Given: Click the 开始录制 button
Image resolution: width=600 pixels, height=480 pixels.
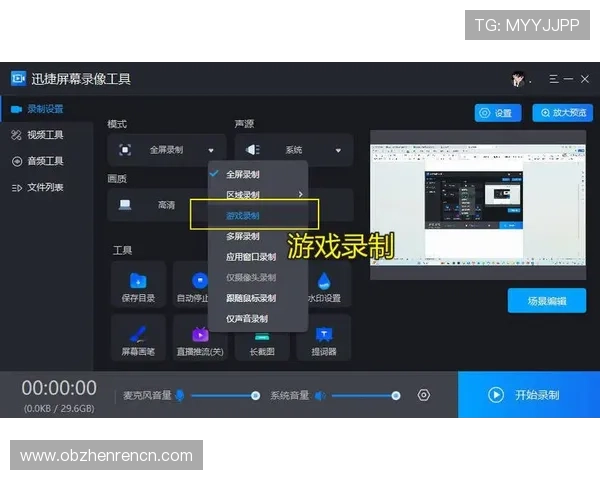Looking at the screenshot, I should pyautogui.click(x=529, y=395).
